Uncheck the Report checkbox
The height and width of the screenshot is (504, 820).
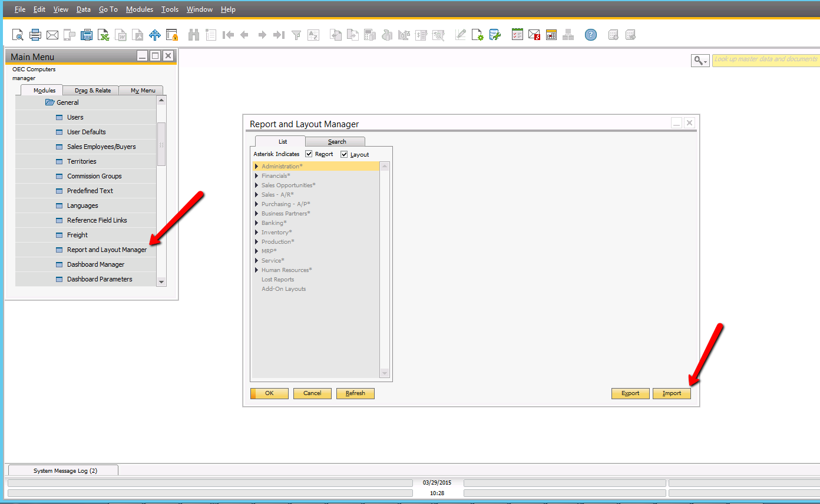coord(309,154)
